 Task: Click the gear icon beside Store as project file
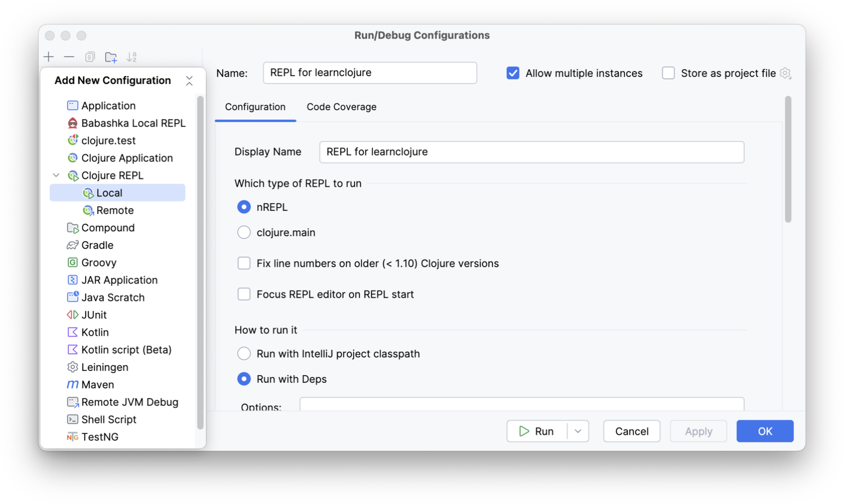(x=785, y=73)
